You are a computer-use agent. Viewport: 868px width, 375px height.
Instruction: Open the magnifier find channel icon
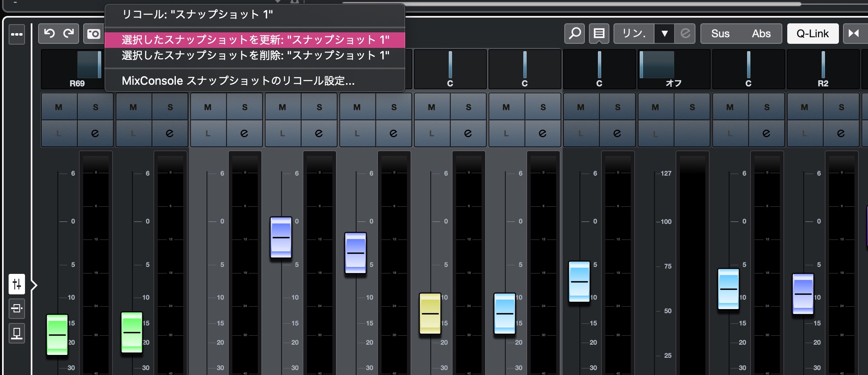575,34
